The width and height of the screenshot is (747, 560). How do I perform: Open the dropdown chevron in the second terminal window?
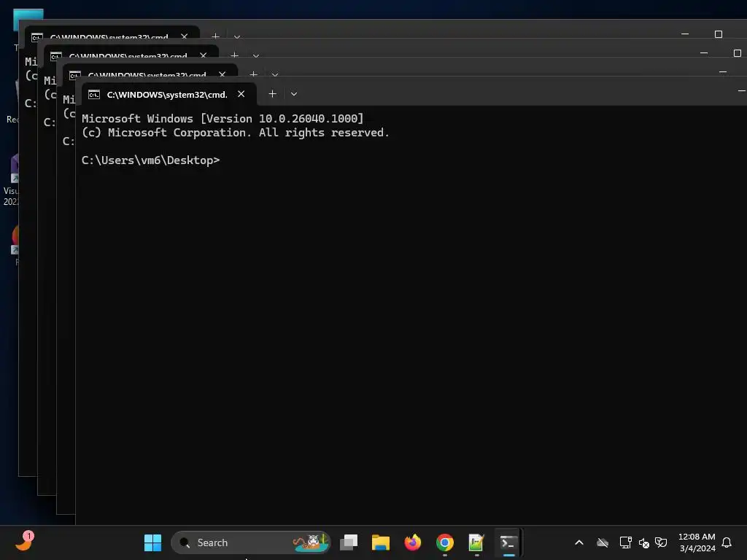(275, 75)
